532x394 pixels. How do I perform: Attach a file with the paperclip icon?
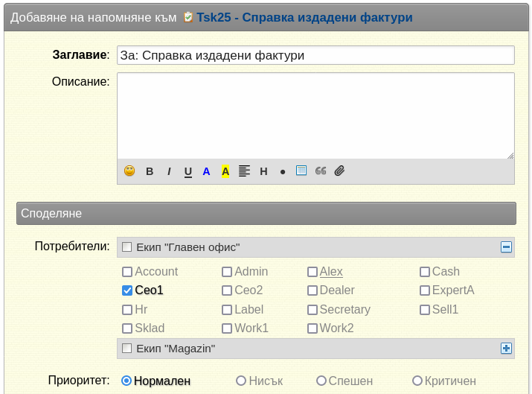click(339, 171)
